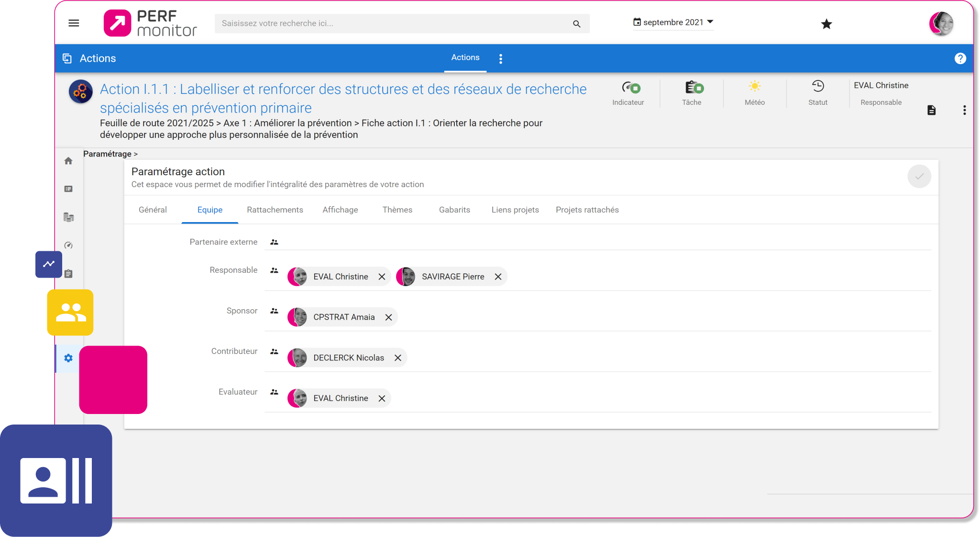
Task: Open the septembre 2021 date dropdown
Action: (673, 22)
